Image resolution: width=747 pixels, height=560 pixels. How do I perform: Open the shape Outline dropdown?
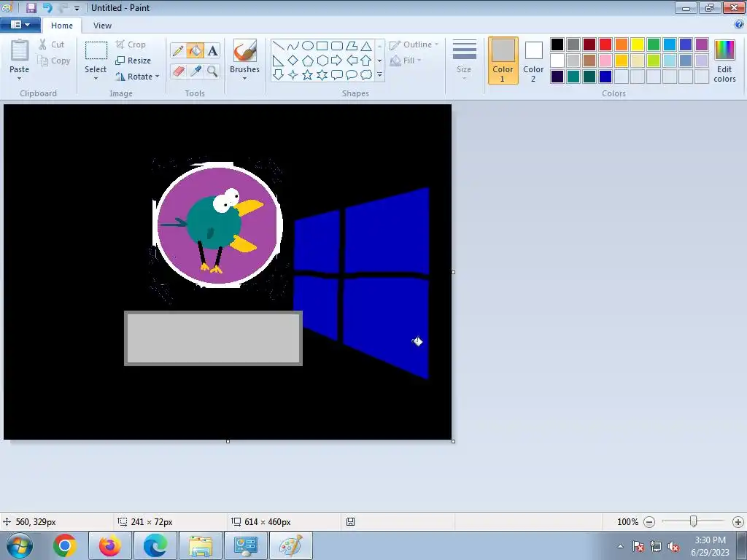[x=414, y=44]
